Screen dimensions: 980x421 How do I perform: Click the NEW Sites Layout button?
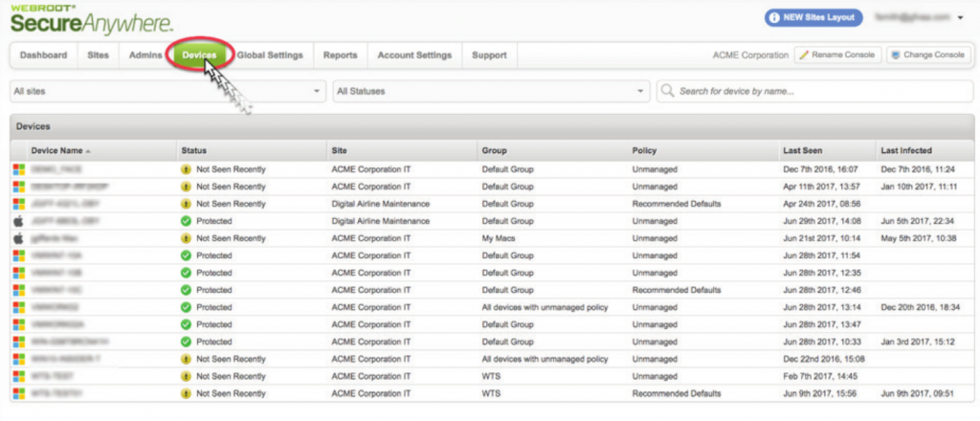tap(813, 17)
